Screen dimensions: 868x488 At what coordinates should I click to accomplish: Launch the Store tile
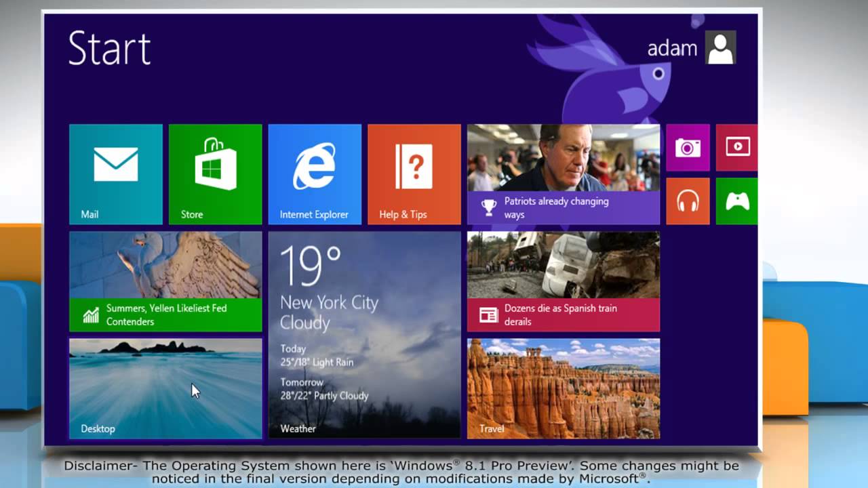[215, 174]
